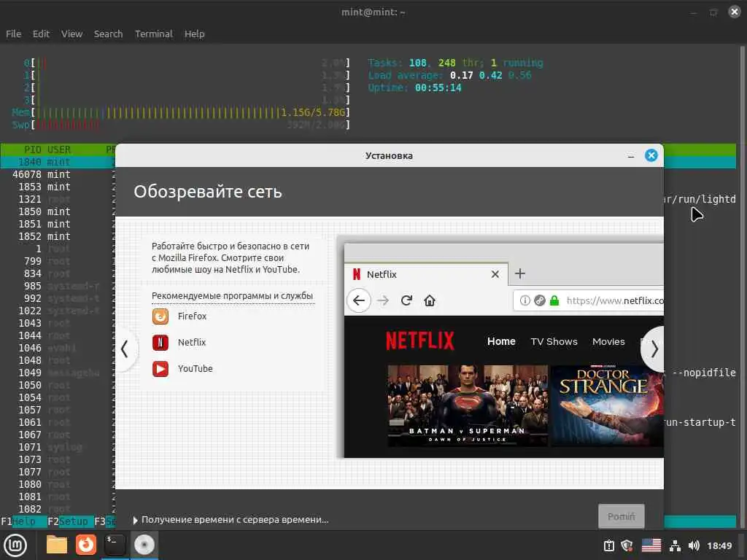
Task: Click the Обозревайте сеть slide heading
Action: (x=208, y=192)
